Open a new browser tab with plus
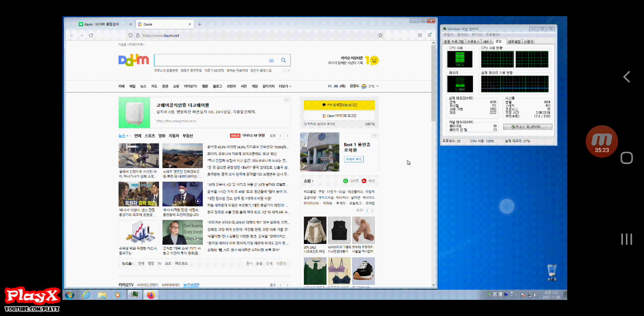This screenshot has width=644, height=316. tap(199, 24)
